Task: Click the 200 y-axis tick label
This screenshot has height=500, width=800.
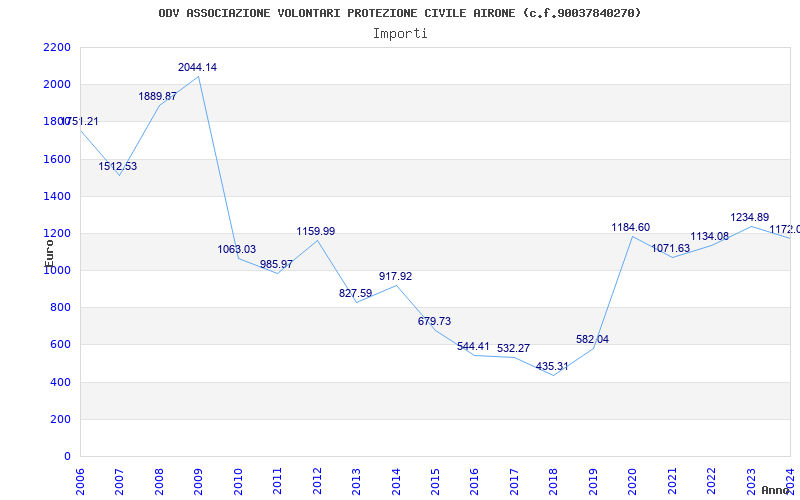Action: pos(60,419)
